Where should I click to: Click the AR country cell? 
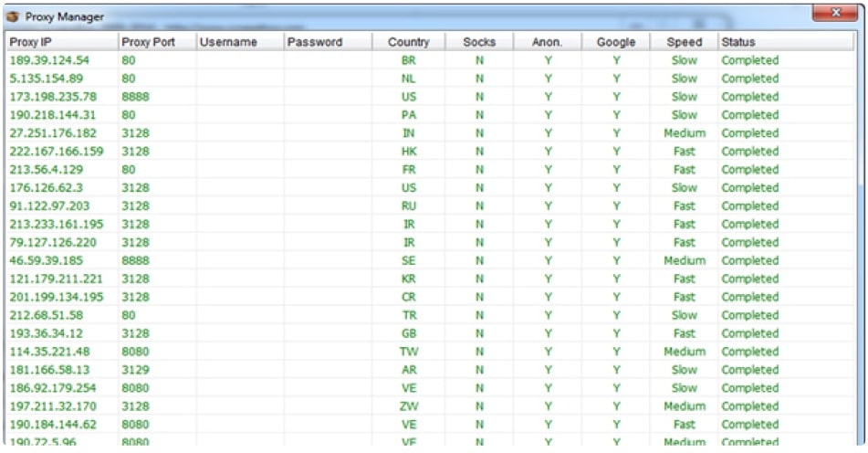[x=409, y=370]
